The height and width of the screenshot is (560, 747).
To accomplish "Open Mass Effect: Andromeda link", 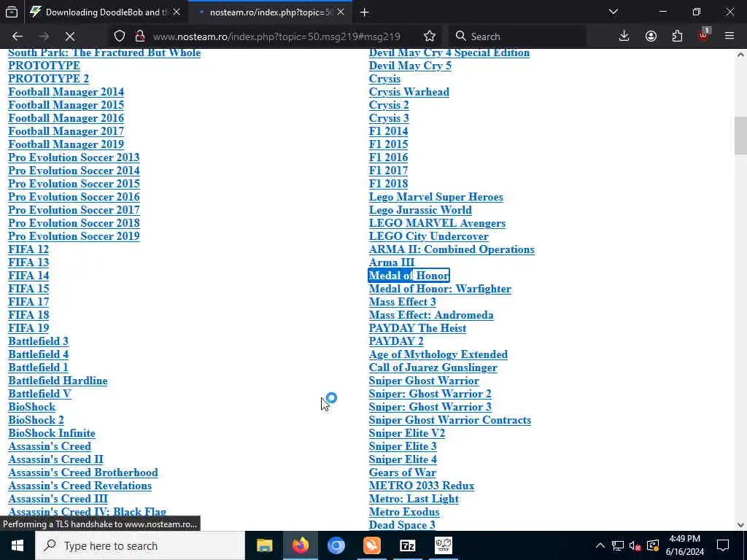I will tap(431, 315).
